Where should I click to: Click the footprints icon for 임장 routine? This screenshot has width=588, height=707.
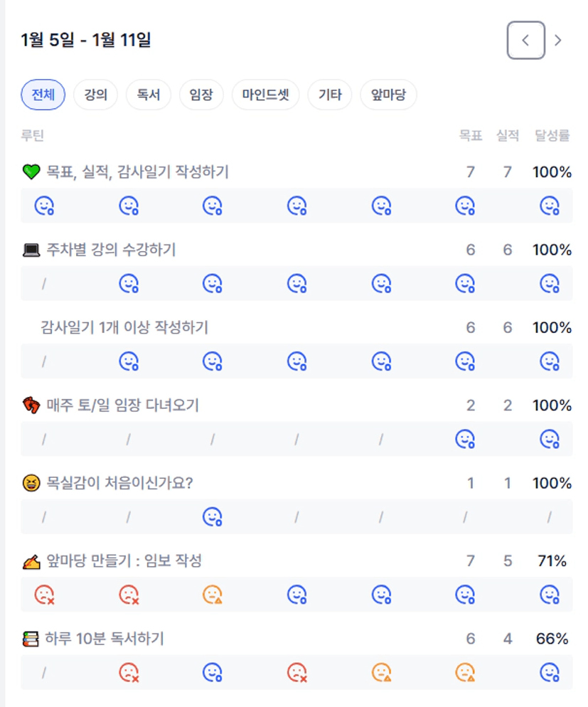pos(31,405)
